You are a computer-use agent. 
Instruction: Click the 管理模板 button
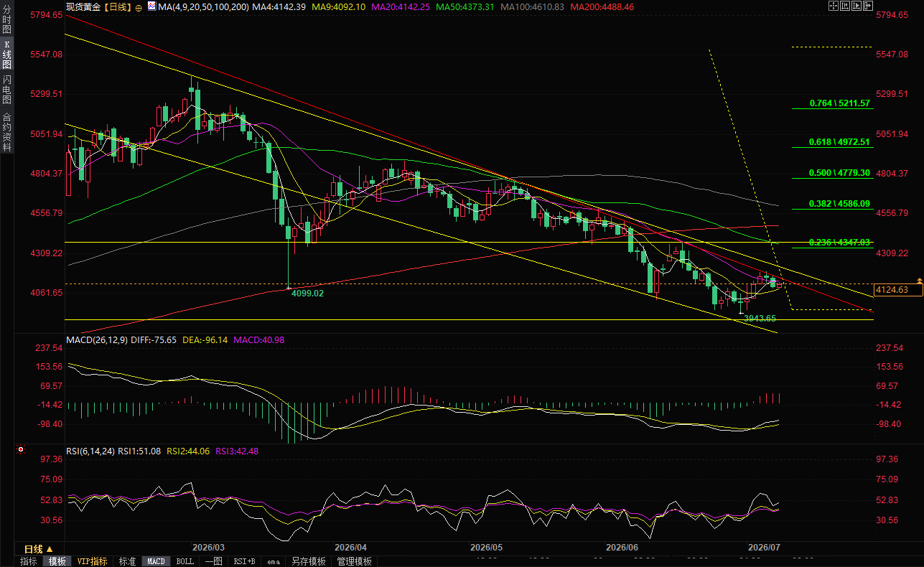coord(355,561)
